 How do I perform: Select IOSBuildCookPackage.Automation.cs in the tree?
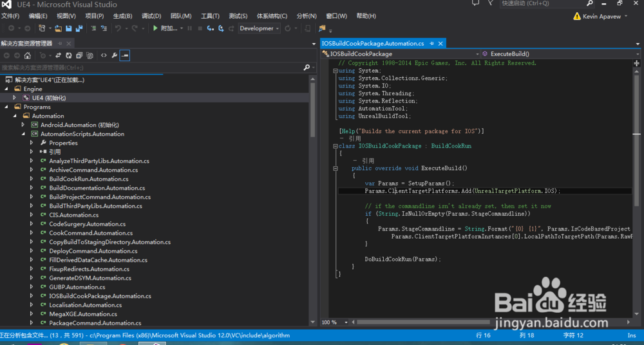(100, 296)
